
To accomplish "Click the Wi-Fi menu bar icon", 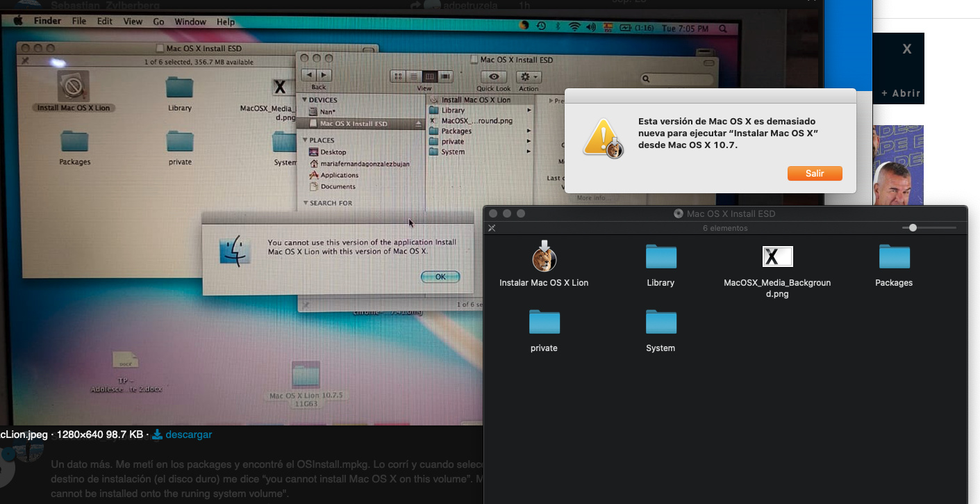I will coord(574,27).
